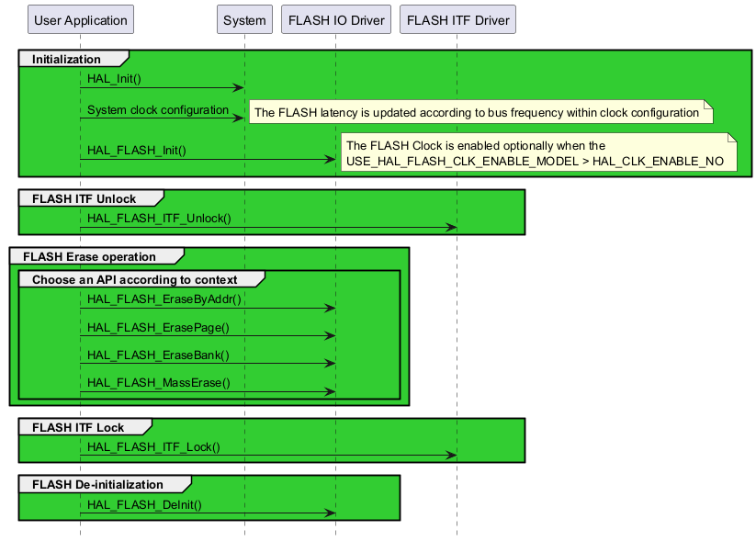Select the System participant box
This screenshot has width=756, height=541.
[x=244, y=20]
